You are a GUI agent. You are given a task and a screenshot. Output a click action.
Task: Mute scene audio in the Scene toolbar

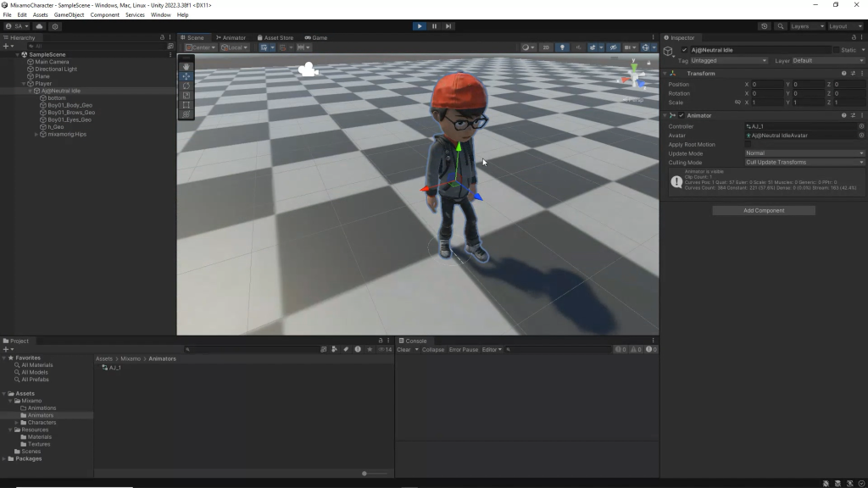(x=579, y=48)
